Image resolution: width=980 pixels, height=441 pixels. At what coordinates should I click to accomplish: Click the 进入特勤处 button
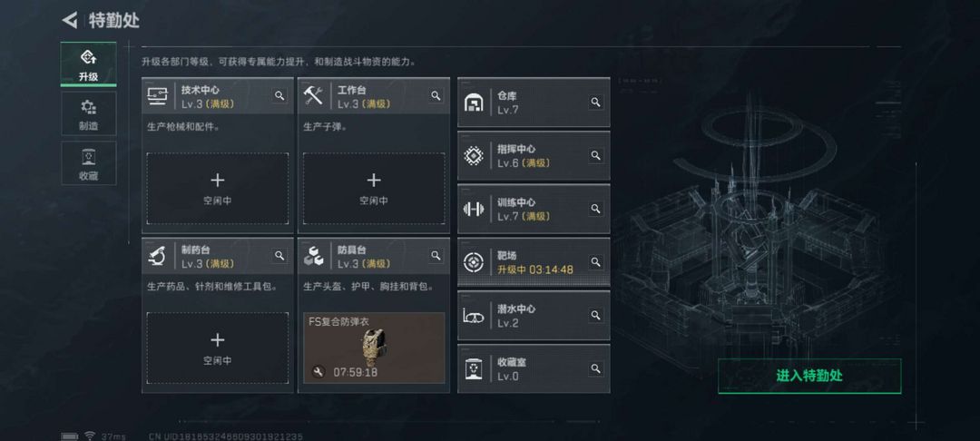coord(809,376)
